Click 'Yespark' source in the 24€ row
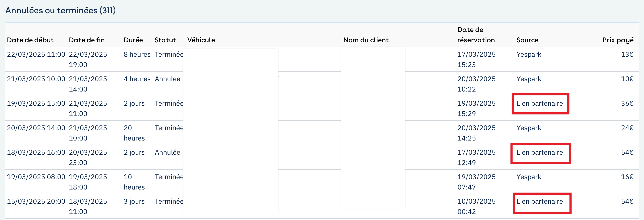This screenshot has height=220, width=644. (x=529, y=128)
